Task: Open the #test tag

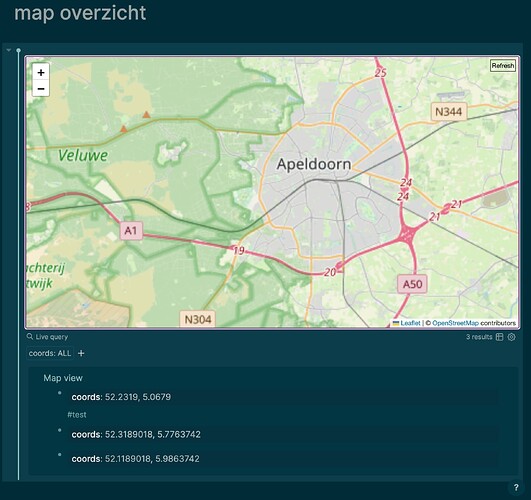Action: coord(77,415)
